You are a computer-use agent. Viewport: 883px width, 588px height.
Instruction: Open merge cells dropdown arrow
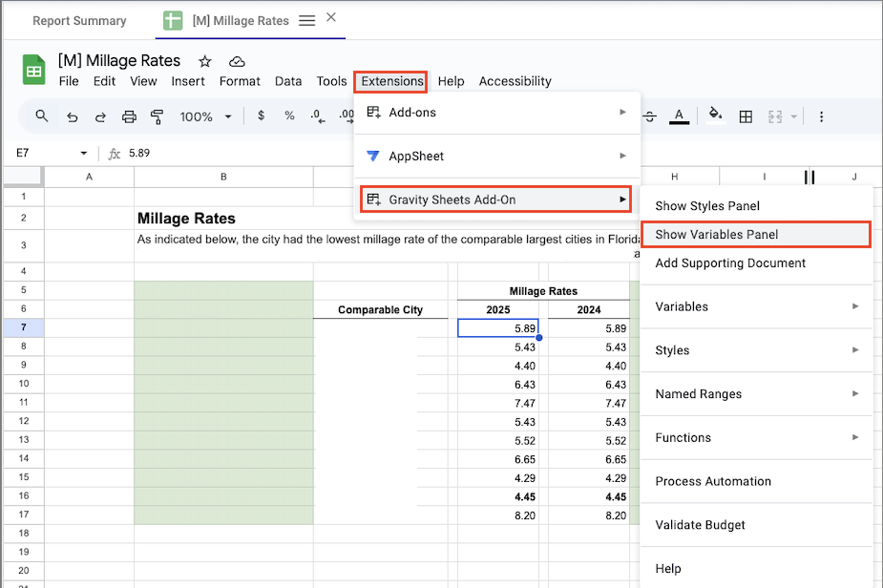(794, 116)
